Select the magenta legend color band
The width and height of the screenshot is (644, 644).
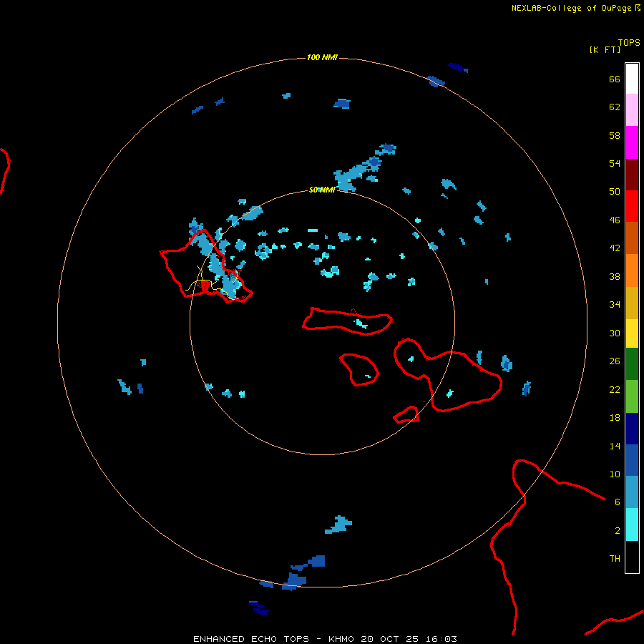(x=632, y=142)
